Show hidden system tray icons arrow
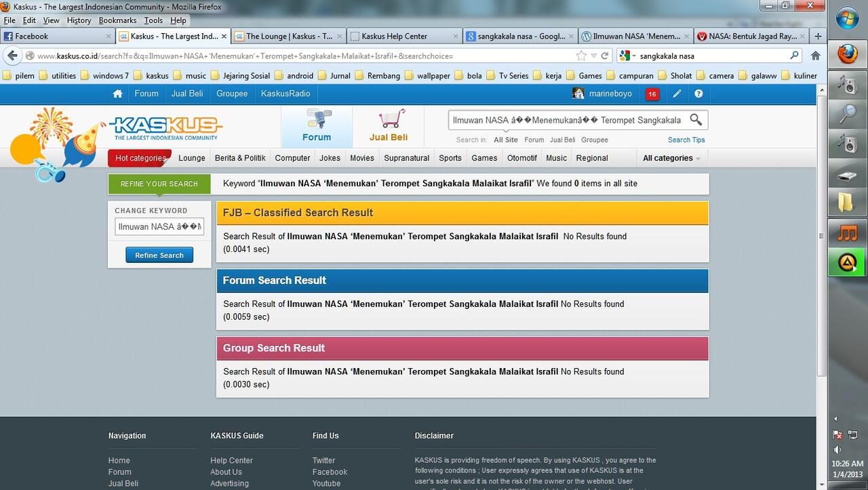The height and width of the screenshot is (490, 868). 835,419
